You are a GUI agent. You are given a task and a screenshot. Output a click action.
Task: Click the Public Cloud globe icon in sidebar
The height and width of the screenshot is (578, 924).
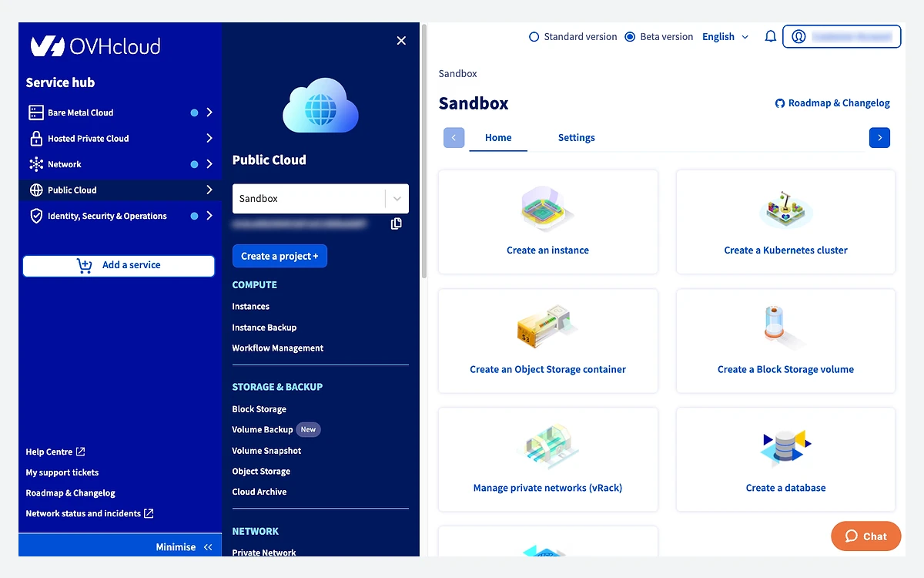tap(36, 190)
